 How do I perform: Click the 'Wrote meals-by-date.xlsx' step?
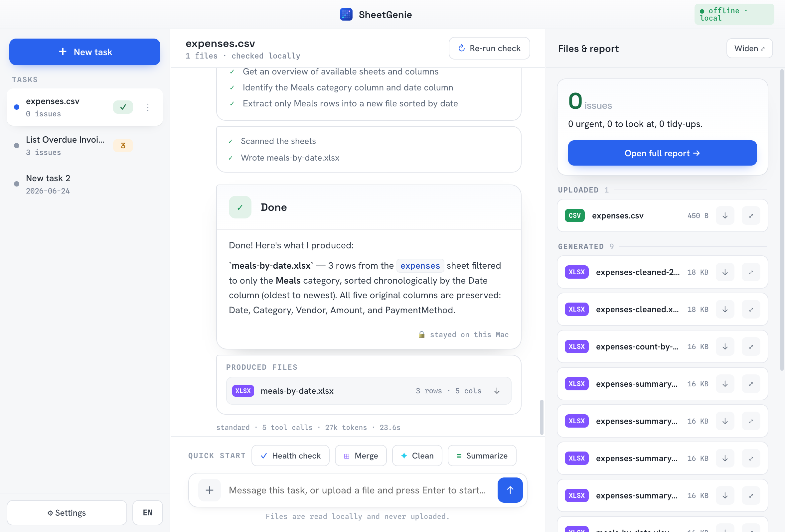290,158
